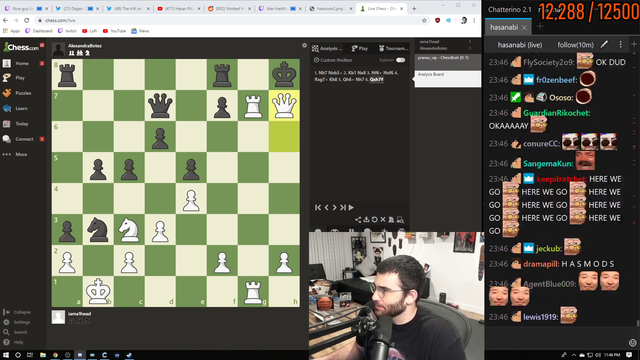Viewport: 640px width, 360px height.
Task: Click username lewis1919 in chat
Action: point(541,317)
